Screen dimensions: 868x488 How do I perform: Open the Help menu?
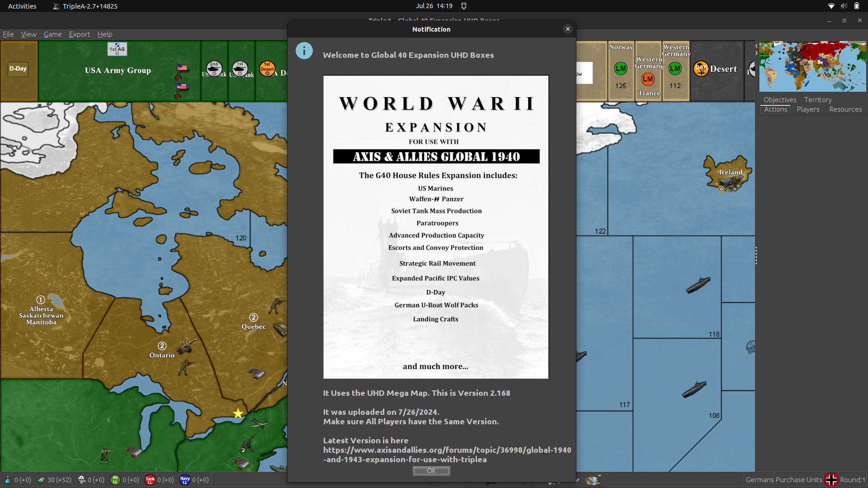[x=105, y=34]
